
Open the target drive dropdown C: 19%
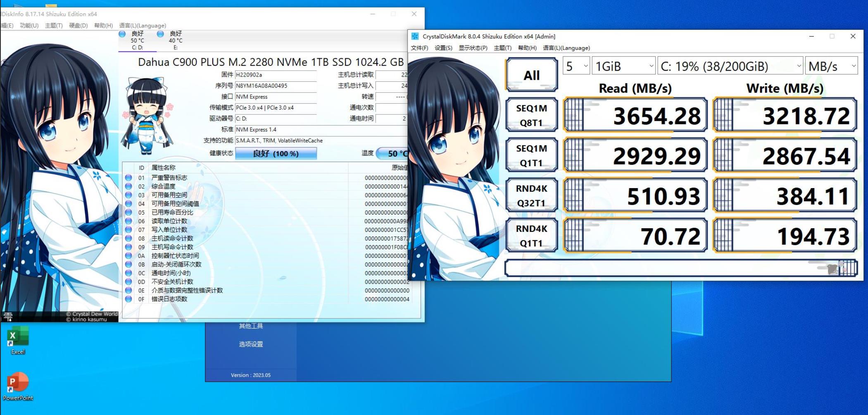730,66
